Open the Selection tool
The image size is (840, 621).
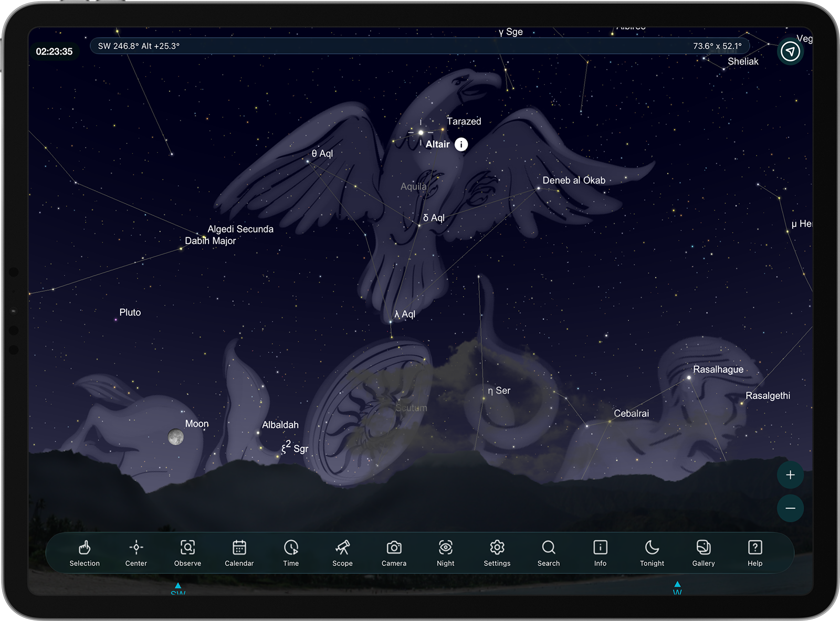click(85, 553)
